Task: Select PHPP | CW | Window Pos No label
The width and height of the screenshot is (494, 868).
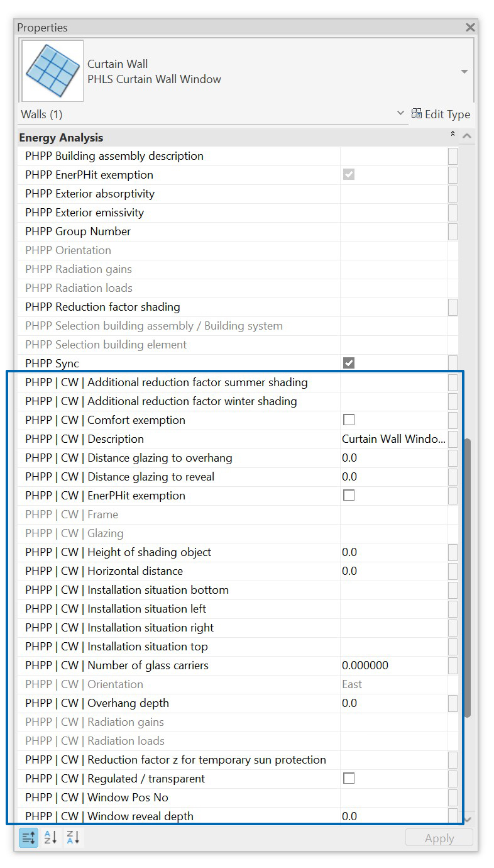Action: click(97, 798)
